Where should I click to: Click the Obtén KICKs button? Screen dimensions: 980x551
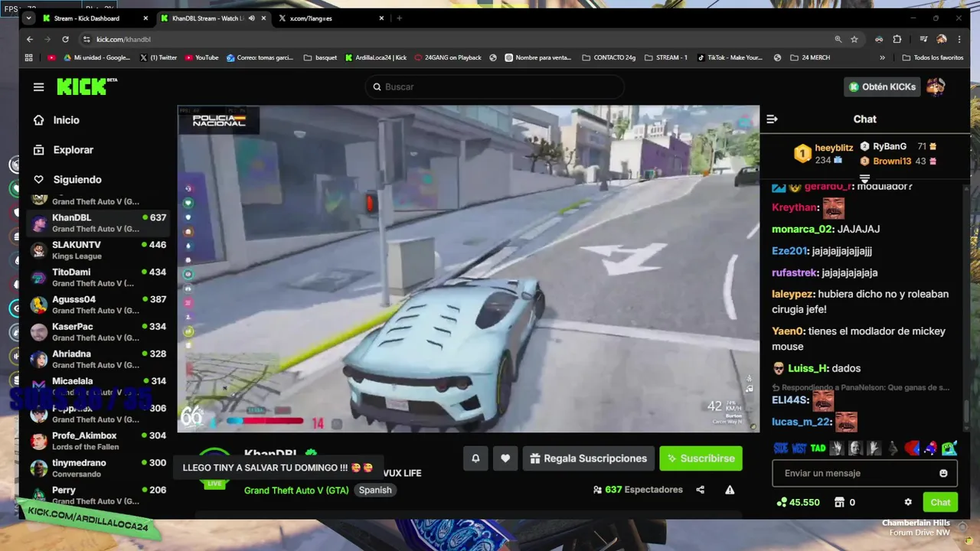coord(882,87)
